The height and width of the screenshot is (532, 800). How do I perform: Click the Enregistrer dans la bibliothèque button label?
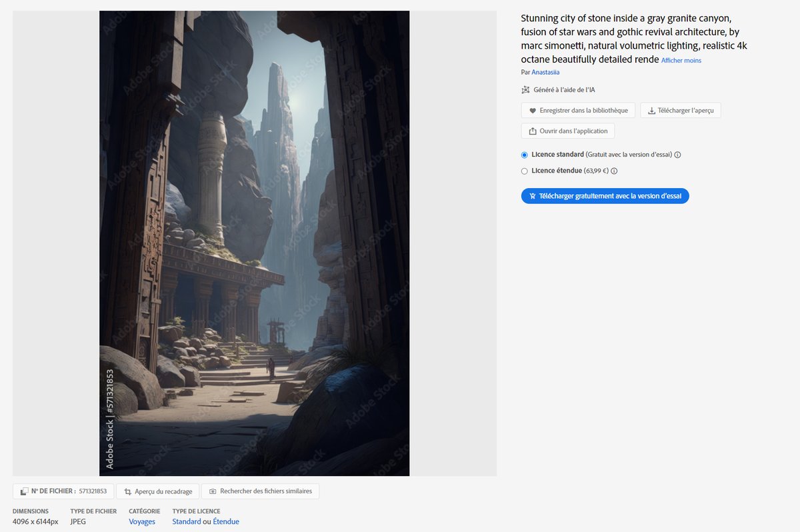point(583,111)
